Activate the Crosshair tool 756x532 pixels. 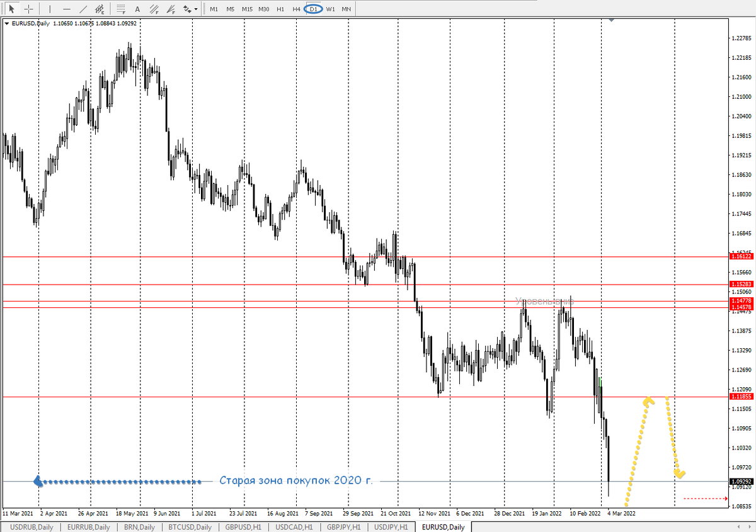click(x=28, y=9)
